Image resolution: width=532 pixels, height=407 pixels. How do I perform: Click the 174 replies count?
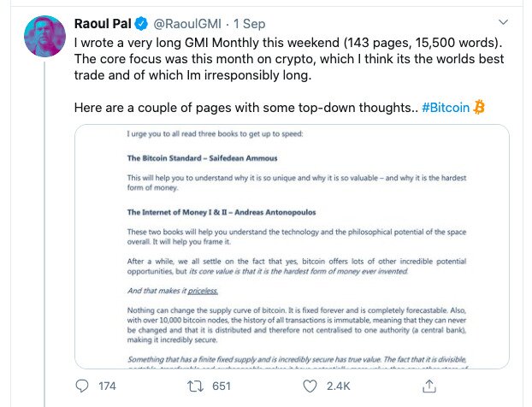pyautogui.click(x=107, y=386)
